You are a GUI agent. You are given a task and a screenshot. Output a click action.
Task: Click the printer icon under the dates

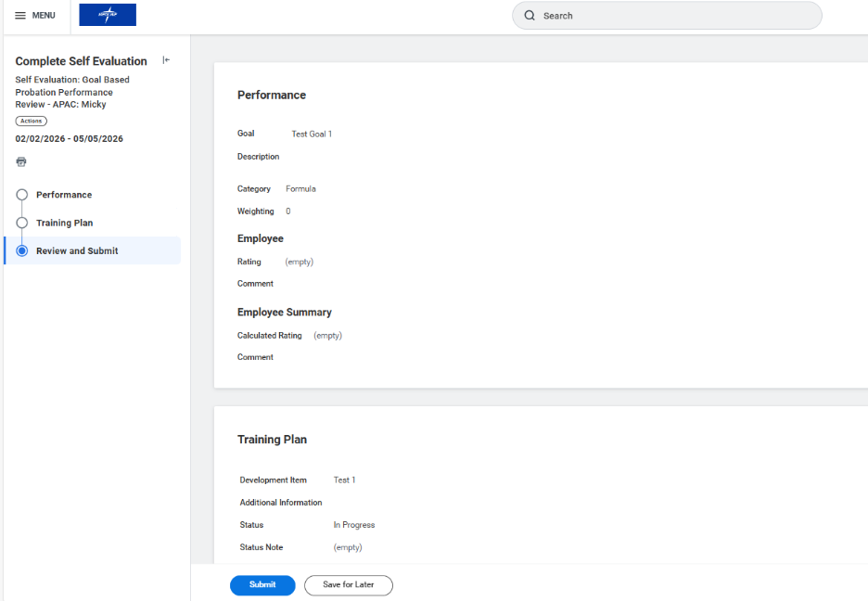tap(21, 161)
